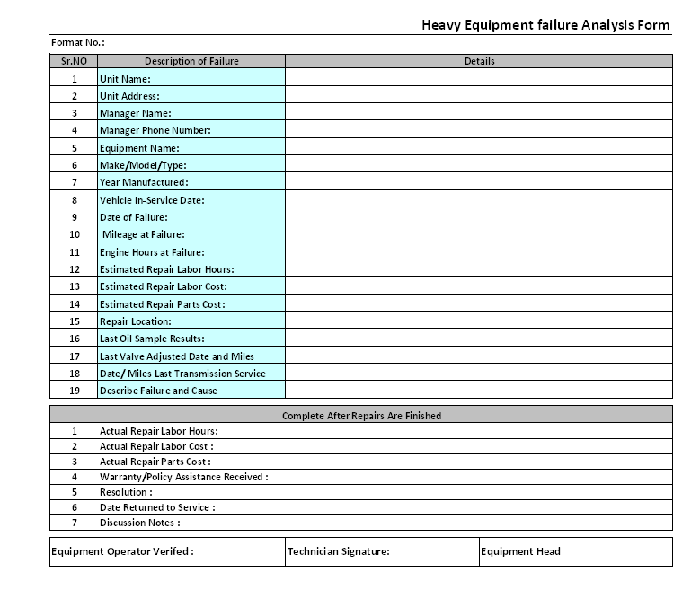Select the 'Format No.:' label
The height and width of the screenshot is (598, 700).
click(x=77, y=42)
